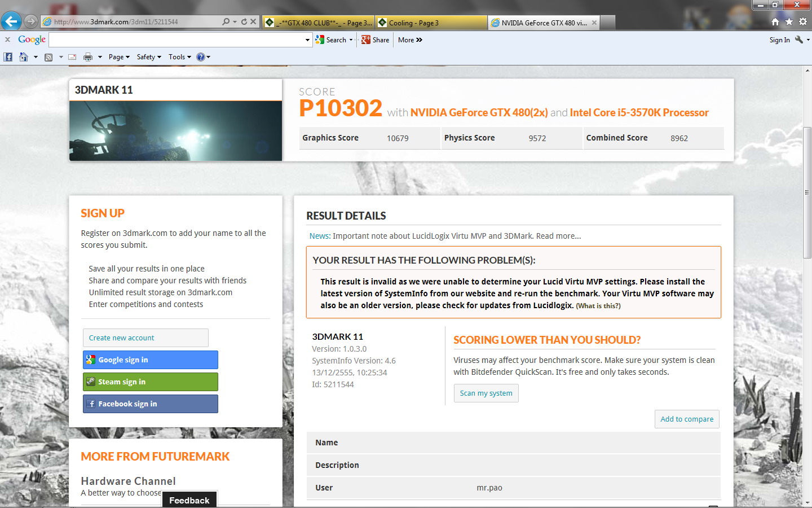Open a new blank tab
Screen dimensions: 812x508
point(607,23)
